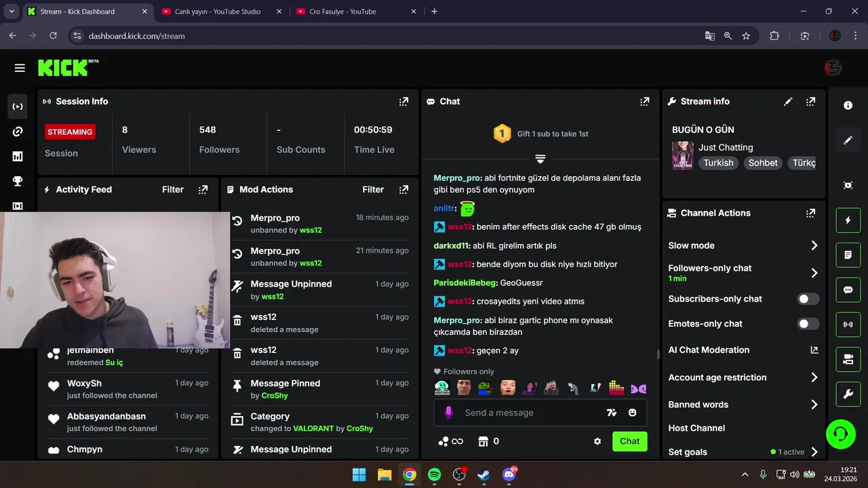
Task: Open the emoji picker in chat input
Action: tap(633, 413)
